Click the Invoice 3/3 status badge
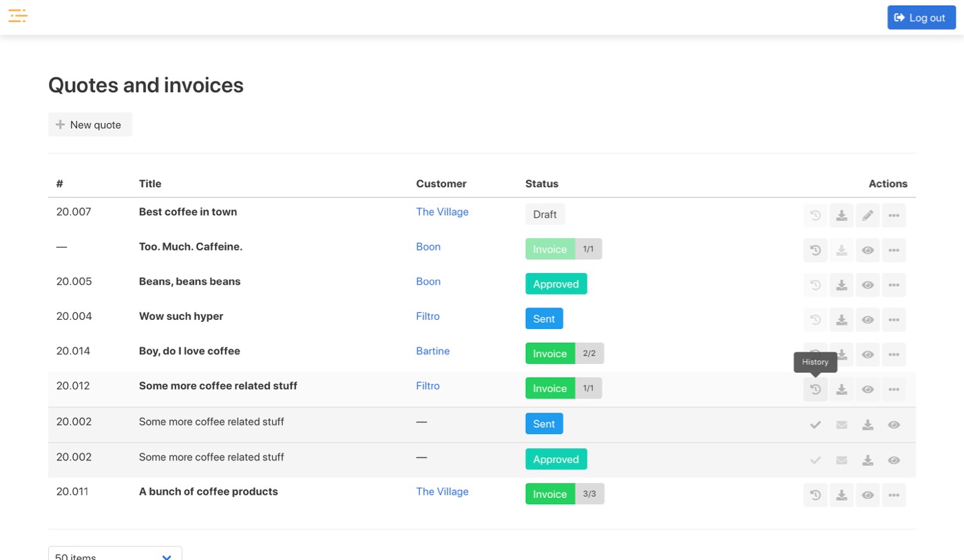Image resolution: width=964 pixels, height=560 pixels. point(565,494)
